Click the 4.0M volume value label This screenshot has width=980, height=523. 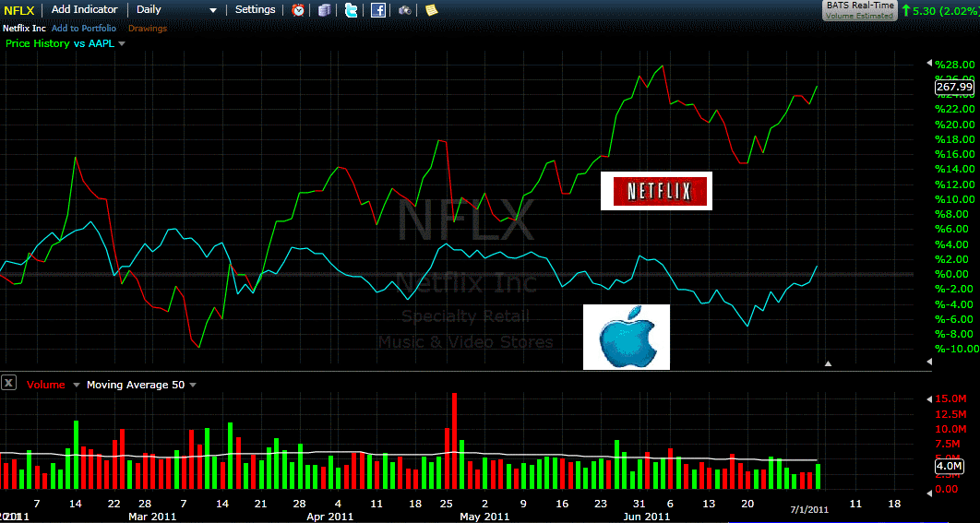[948, 466]
